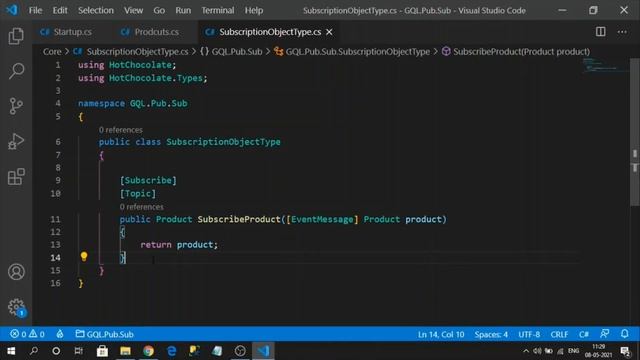640x360 pixels.
Task: Select the C# language mode
Action: pos(584,334)
